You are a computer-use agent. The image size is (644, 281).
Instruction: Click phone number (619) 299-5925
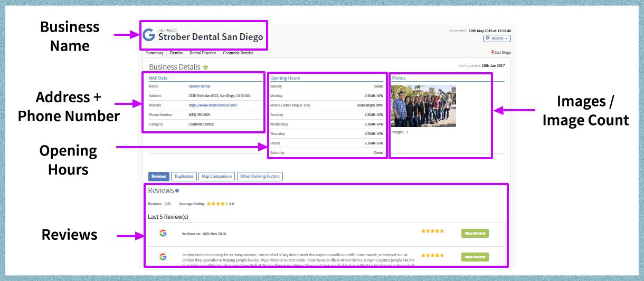[x=200, y=114]
